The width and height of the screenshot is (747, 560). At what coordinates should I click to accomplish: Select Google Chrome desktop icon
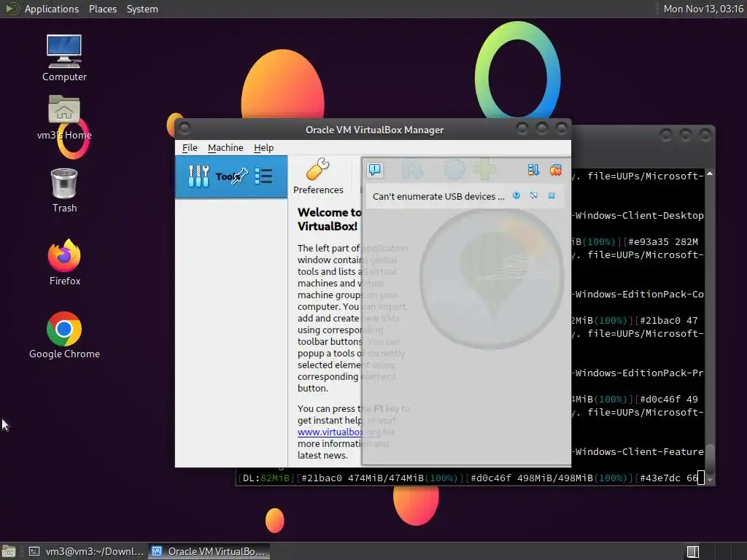(64, 335)
